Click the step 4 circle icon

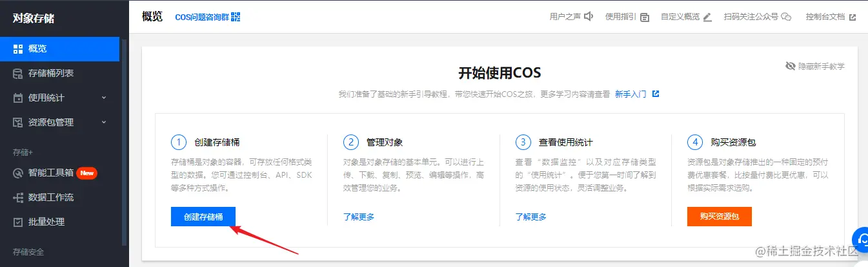point(694,142)
